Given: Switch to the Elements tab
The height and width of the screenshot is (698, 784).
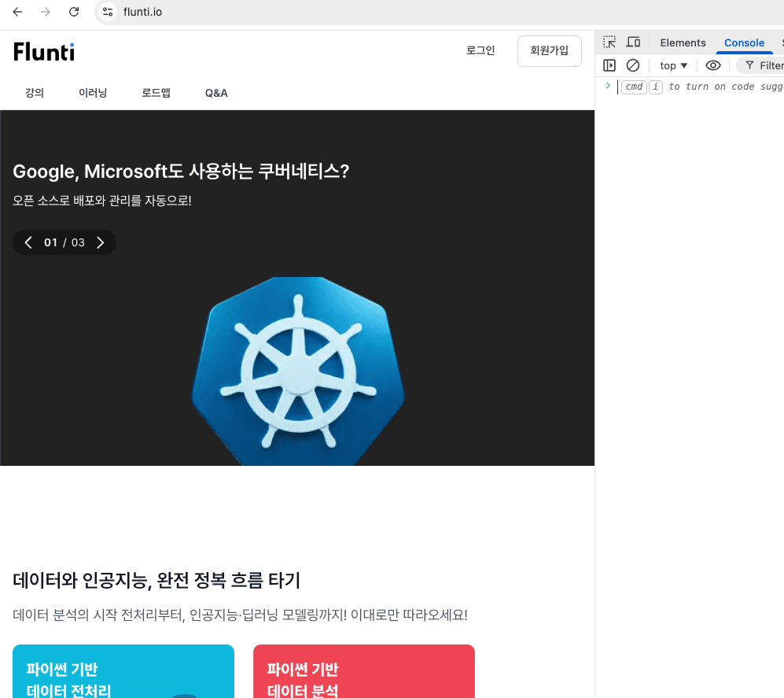Looking at the screenshot, I should [683, 43].
